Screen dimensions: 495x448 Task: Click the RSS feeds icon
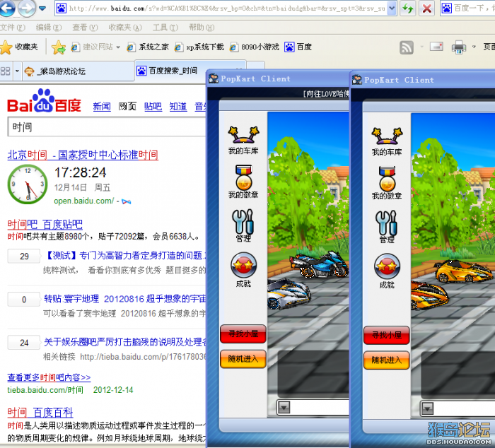click(407, 47)
